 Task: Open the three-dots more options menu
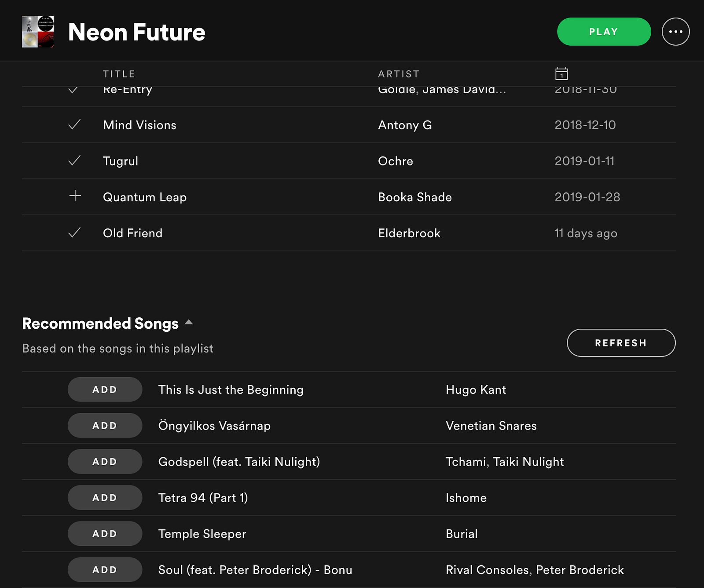tap(675, 32)
